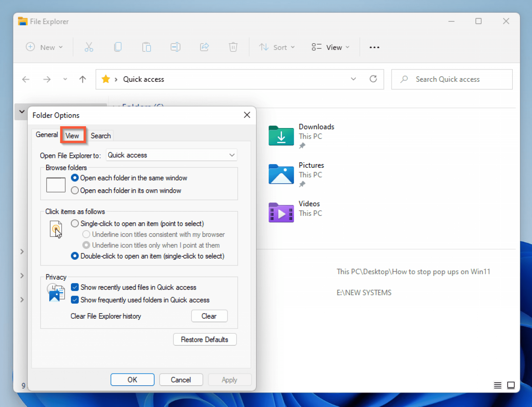Screen dimensions: 532x407
Task: Click the Restore Defaults button
Action: (x=205, y=339)
